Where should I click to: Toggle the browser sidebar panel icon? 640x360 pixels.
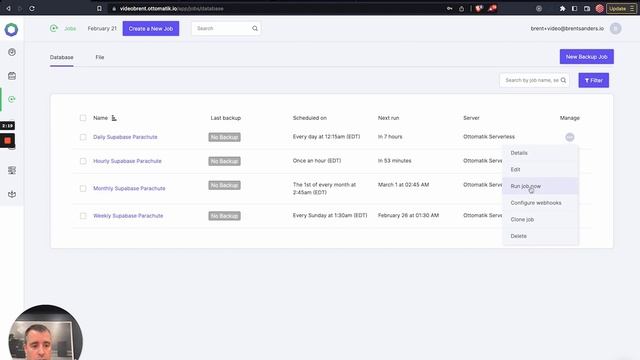point(574,8)
